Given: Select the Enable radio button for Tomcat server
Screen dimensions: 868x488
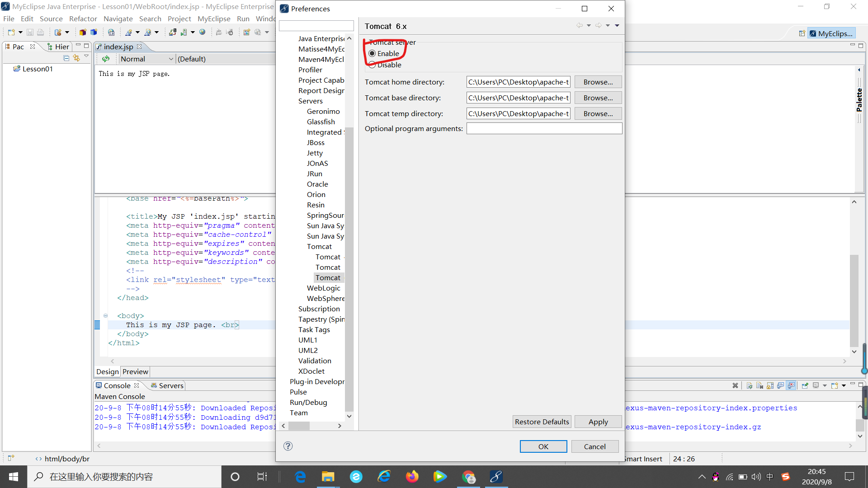Looking at the screenshot, I should (372, 53).
